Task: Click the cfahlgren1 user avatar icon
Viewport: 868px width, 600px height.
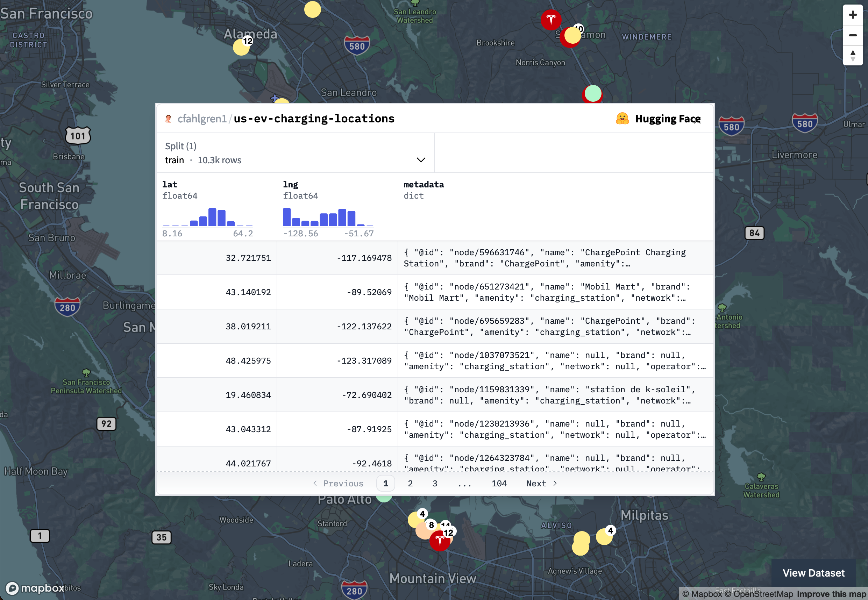Action: point(169,119)
